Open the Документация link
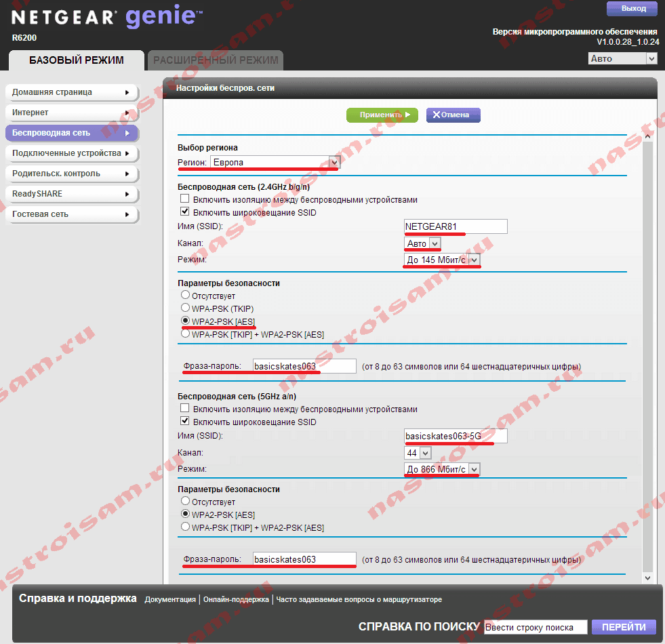Image resolution: width=665 pixels, height=644 pixels. (x=170, y=599)
